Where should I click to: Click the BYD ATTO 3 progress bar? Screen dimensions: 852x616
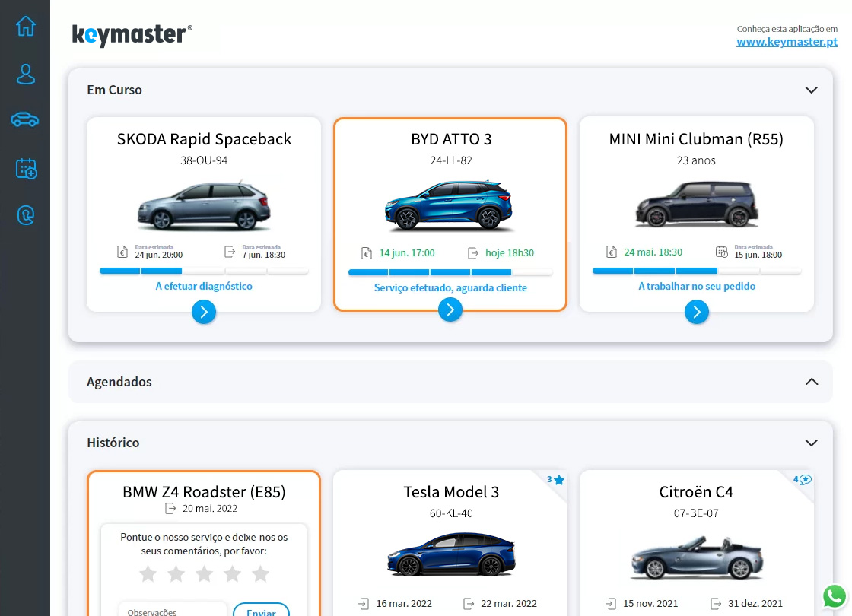pyautogui.click(x=450, y=272)
